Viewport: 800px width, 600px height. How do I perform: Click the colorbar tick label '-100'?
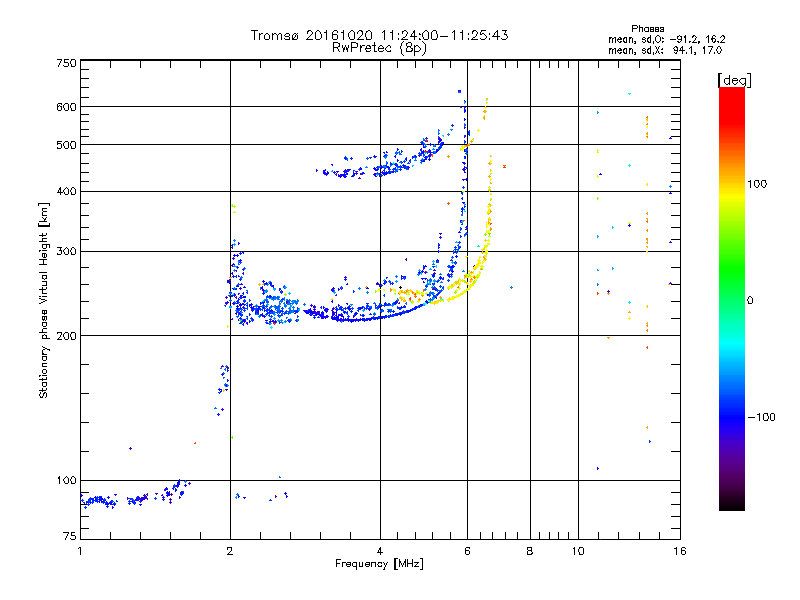point(761,417)
